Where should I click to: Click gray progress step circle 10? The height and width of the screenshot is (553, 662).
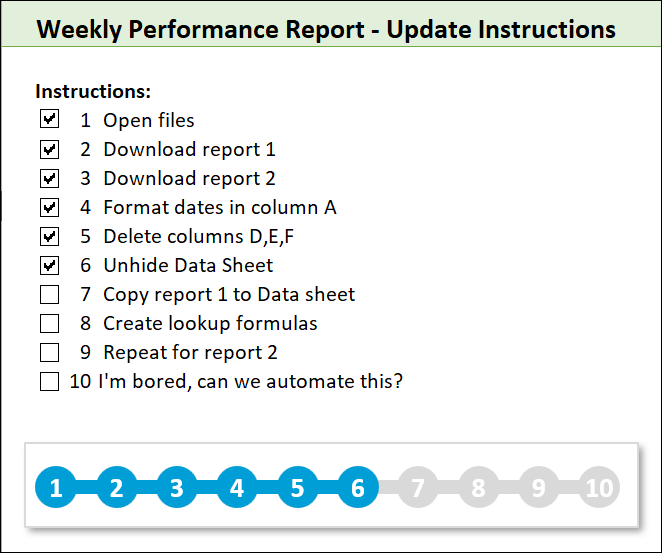pos(599,488)
